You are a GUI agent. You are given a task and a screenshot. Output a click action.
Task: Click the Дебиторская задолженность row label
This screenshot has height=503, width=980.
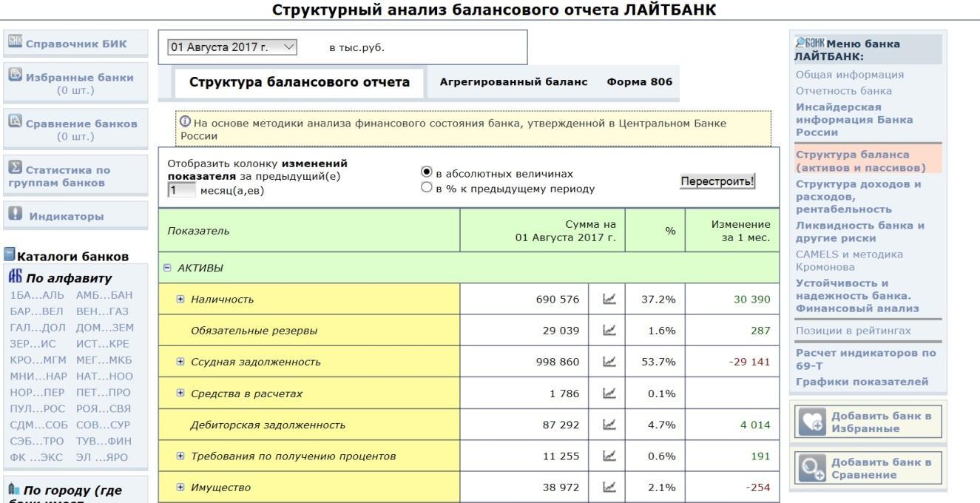[x=268, y=425]
